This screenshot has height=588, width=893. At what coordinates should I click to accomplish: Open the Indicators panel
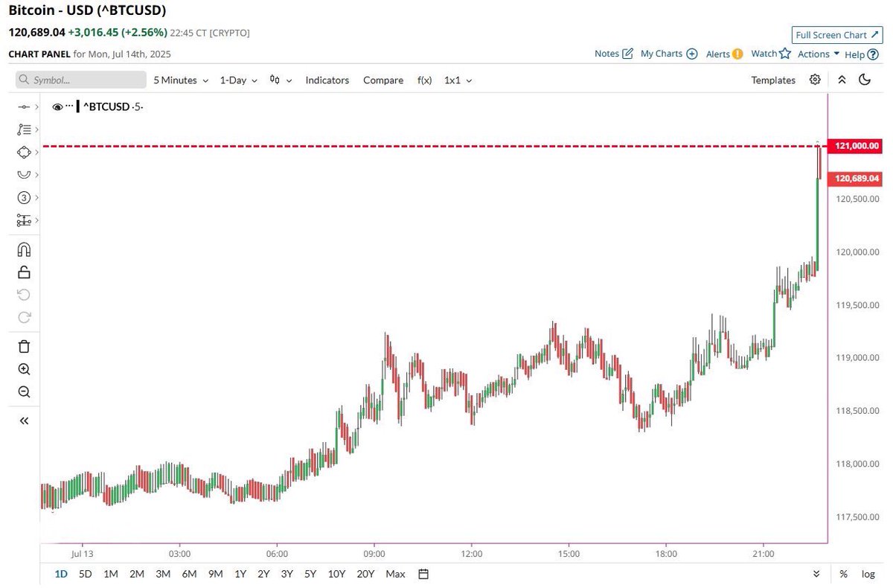(327, 80)
